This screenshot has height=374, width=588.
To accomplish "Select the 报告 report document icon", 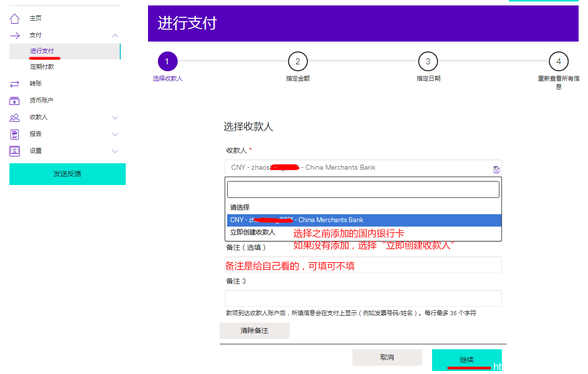I will point(14,134).
